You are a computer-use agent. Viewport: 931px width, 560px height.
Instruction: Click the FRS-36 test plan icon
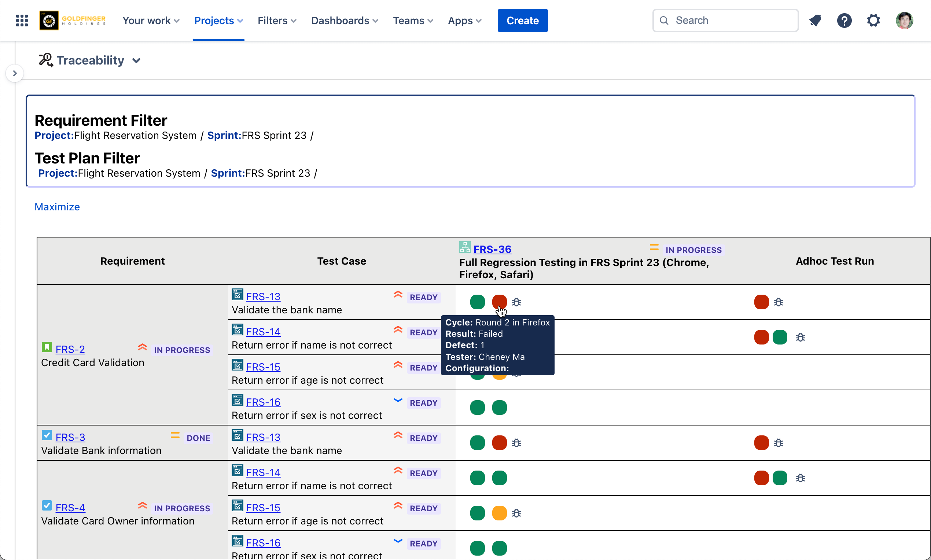click(x=464, y=247)
